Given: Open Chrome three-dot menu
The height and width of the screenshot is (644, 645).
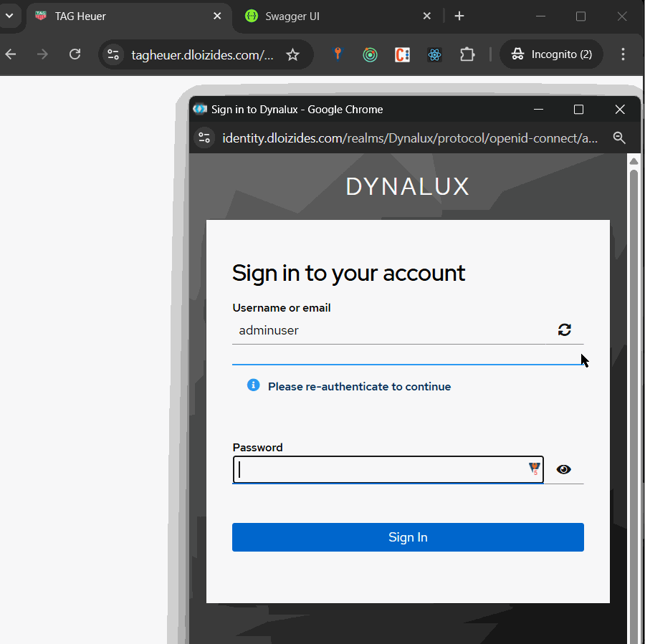Looking at the screenshot, I should (623, 54).
